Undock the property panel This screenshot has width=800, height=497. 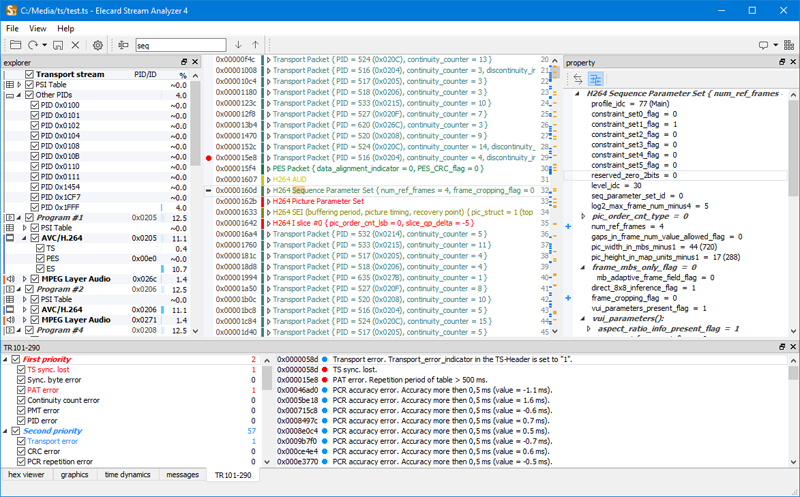[782, 62]
